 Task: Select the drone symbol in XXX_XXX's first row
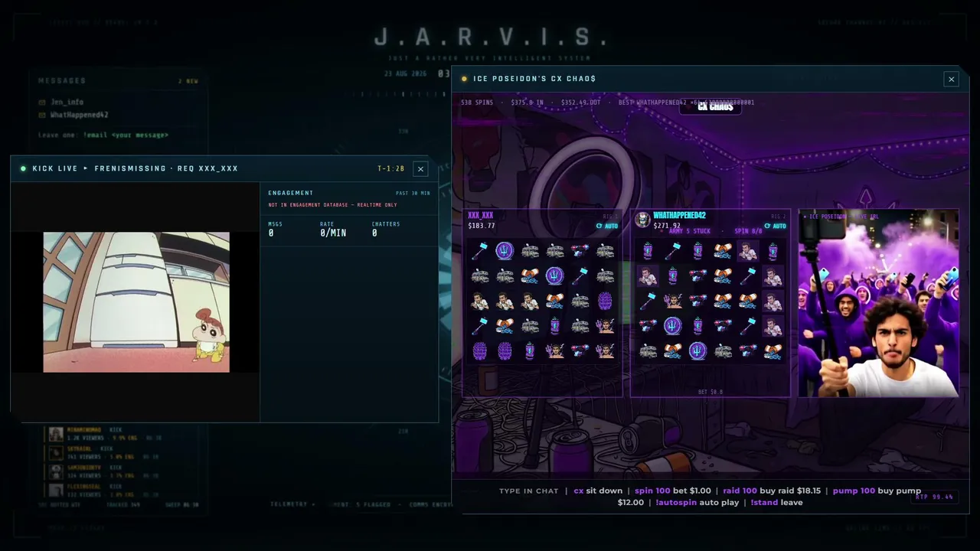(x=580, y=250)
